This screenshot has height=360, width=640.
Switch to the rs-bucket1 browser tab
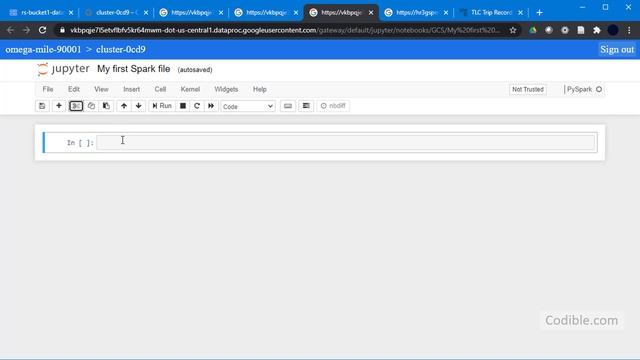tap(41, 13)
